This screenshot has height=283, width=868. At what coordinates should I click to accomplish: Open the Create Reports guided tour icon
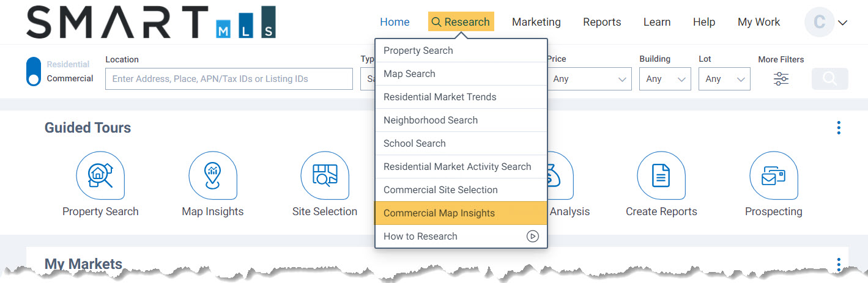click(661, 175)
